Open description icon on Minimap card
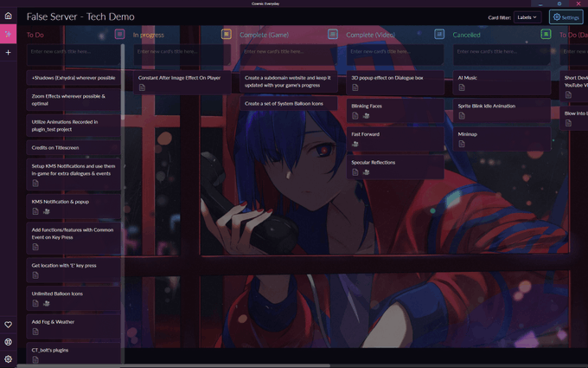Image resolution: width=588 pixels, height=368 pixels. point(462,144)
